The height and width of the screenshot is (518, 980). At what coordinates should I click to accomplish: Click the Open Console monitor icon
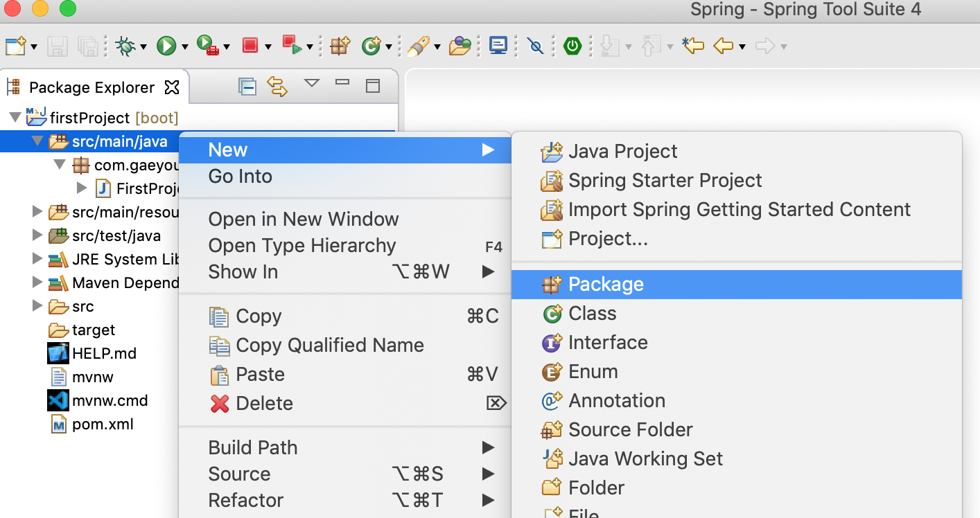pyautogui.click(x=498, y=46)
